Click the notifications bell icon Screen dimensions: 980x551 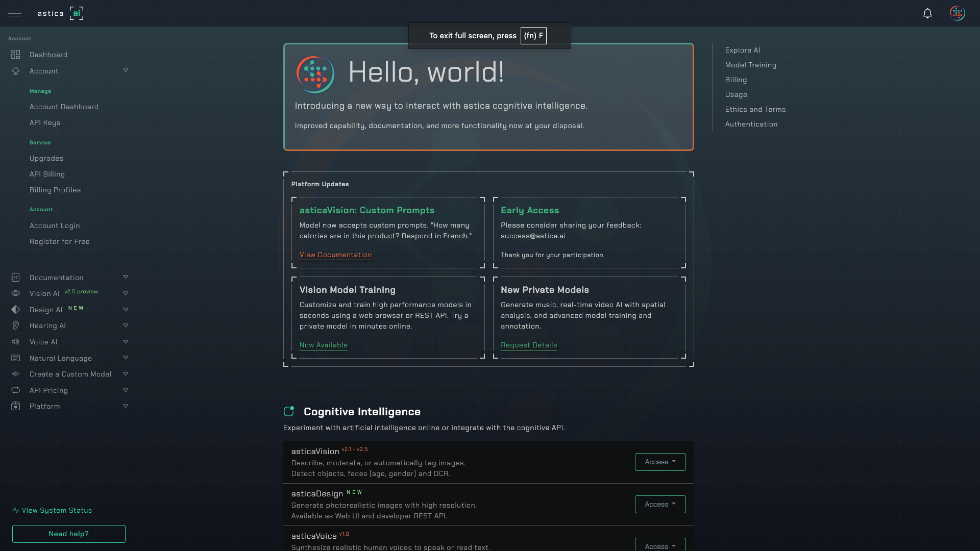click(x=927, y=13)
